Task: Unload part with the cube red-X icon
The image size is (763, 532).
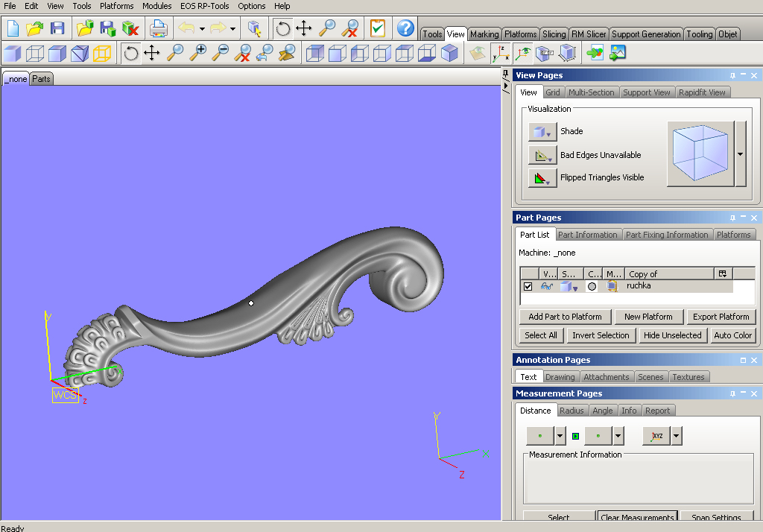Action: pos(130,28)
